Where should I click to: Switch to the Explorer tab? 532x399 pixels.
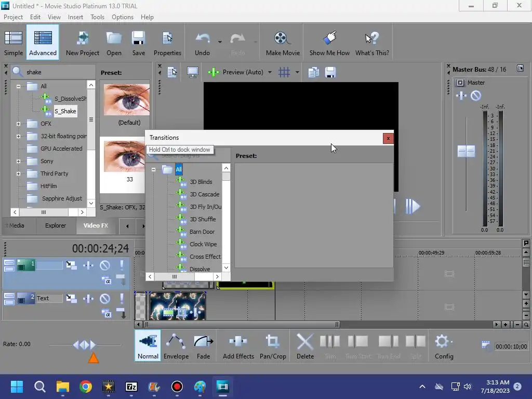(56, 225)
